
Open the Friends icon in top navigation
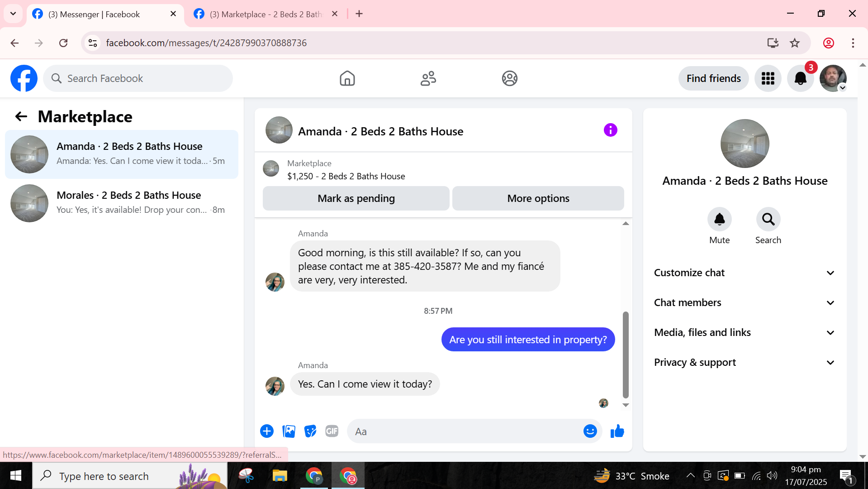point(428,78)
